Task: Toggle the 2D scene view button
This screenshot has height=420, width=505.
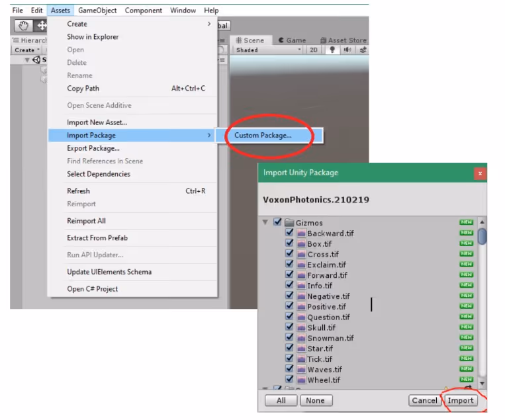Action: click(313, 50)
